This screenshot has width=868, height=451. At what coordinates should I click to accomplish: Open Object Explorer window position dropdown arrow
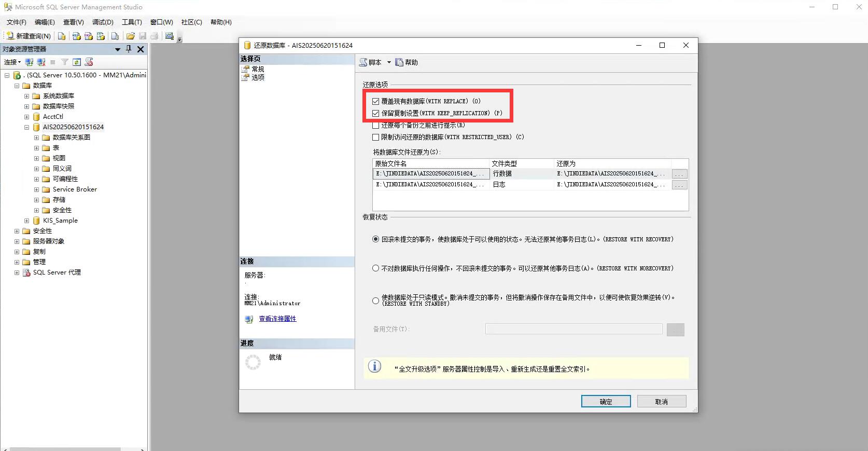[x=118, y=49]
